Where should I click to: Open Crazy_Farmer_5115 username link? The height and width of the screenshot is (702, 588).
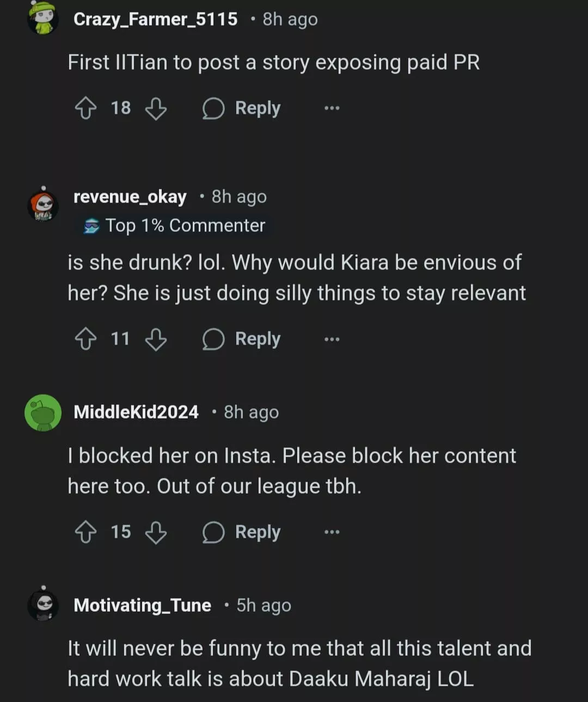pos(155,20)
